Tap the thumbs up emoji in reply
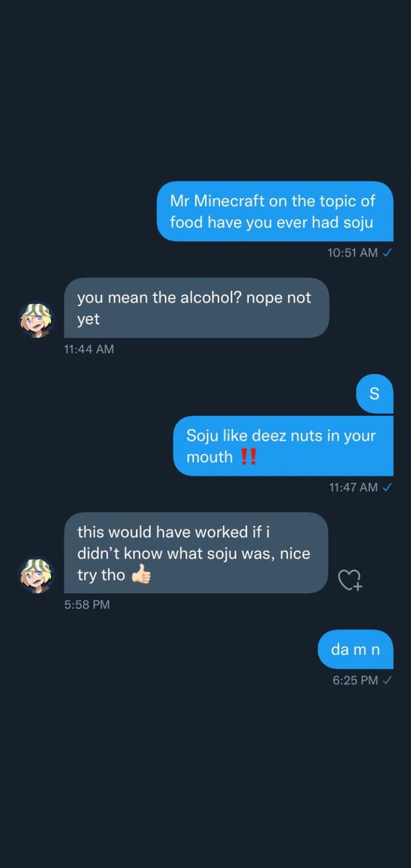Image resolution: width=411 pixels, height=868 pixels. tap(140, 576)
